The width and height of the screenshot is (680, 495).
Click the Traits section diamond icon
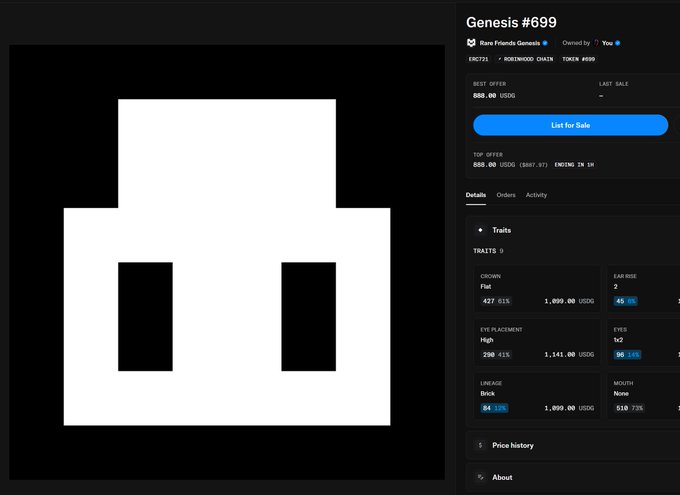[x=480, y=230]
